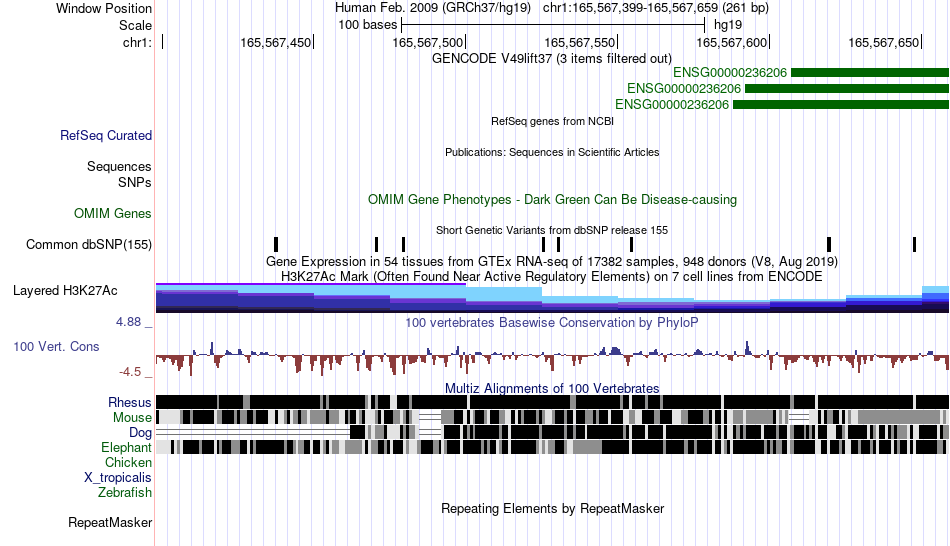This screenshot has width=950, height=546.
Task: Click the 4.88 PhyloP upper scale value
Action: point(128,322)
